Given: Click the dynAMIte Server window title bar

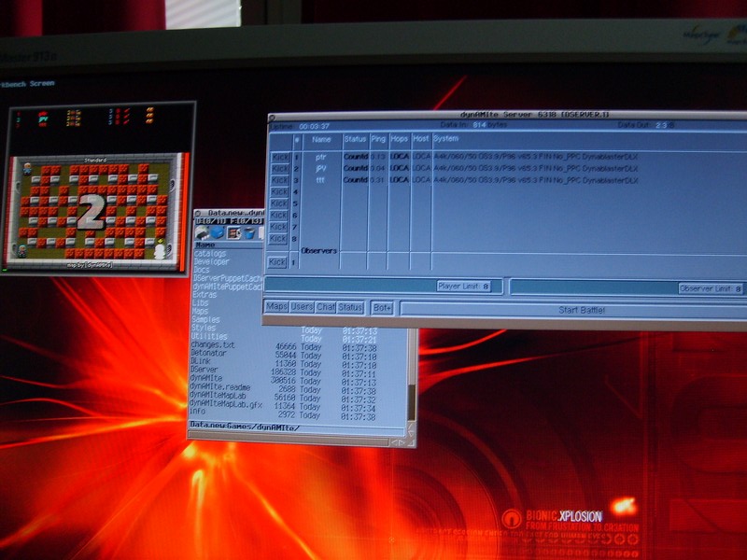Looking at the screenshot, I should [507, 115].
